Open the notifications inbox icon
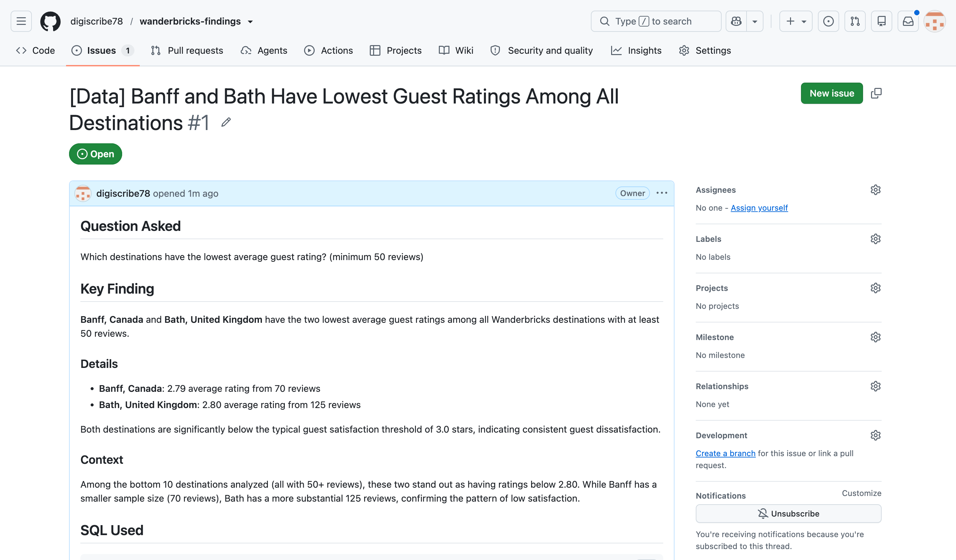 coord(908,21)
